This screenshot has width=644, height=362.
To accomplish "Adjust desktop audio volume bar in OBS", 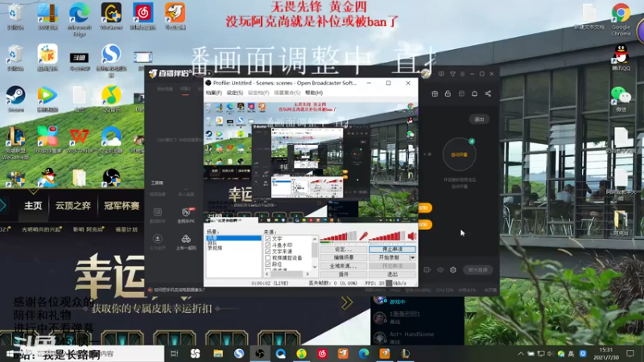I will click(387, 236).
